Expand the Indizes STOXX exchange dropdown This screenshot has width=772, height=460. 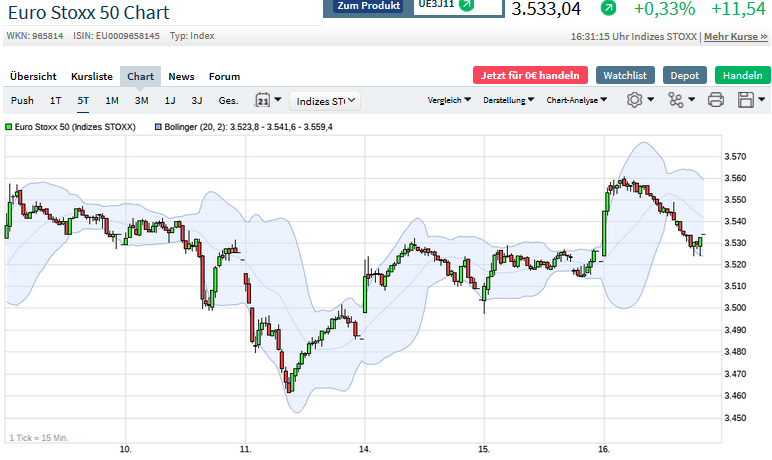325,100
